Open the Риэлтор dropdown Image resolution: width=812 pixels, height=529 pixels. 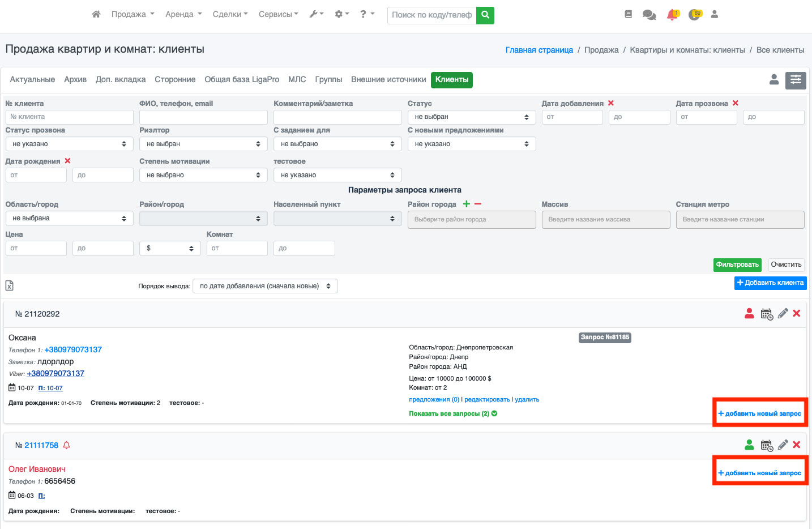[x=203, y=144]
